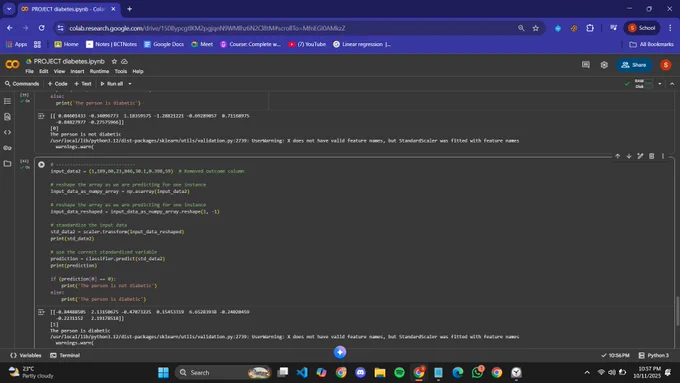Open the Tools menu
This screenshot has width=680, height=383.
coord(121,72)
